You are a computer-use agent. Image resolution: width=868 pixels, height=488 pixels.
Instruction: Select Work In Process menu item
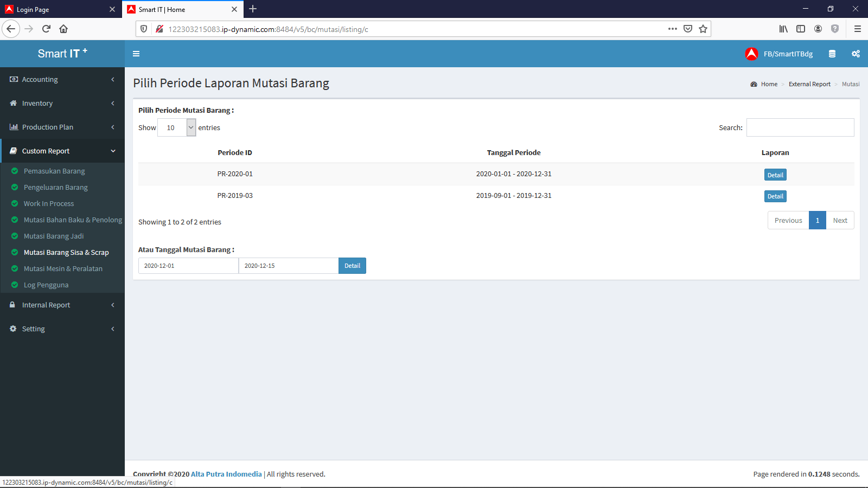click(49, 203)
